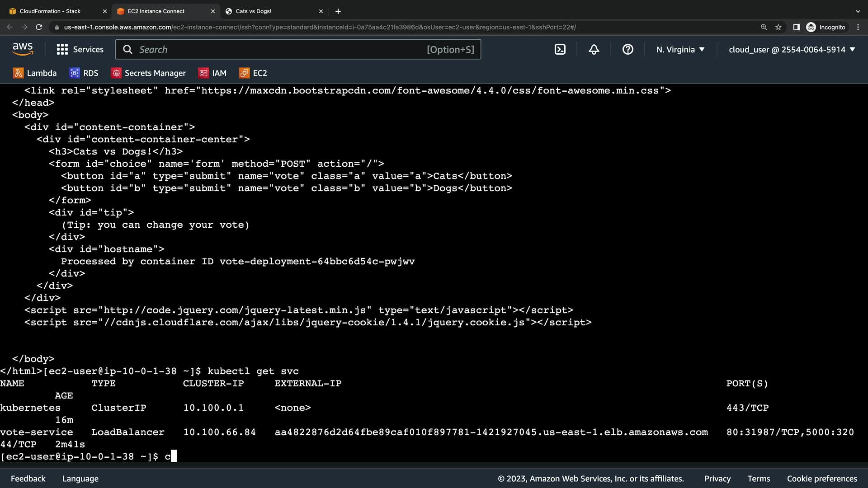Open RDS service shortcut
868x488 pixels.
point(84,73)
